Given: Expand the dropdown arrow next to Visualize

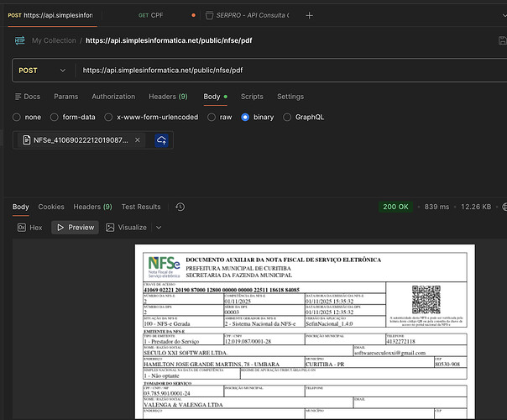Looking at the screenshot, I should coord(156,228).
